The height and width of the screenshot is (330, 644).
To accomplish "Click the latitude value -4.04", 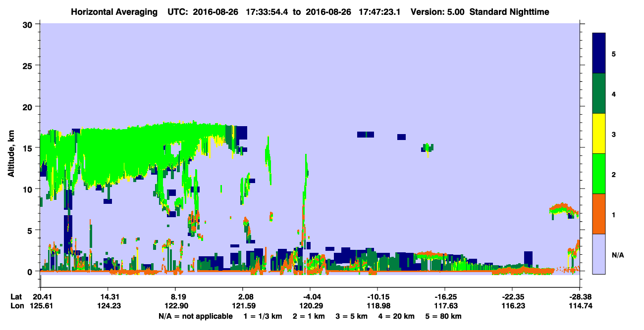I will coord(310,296).
